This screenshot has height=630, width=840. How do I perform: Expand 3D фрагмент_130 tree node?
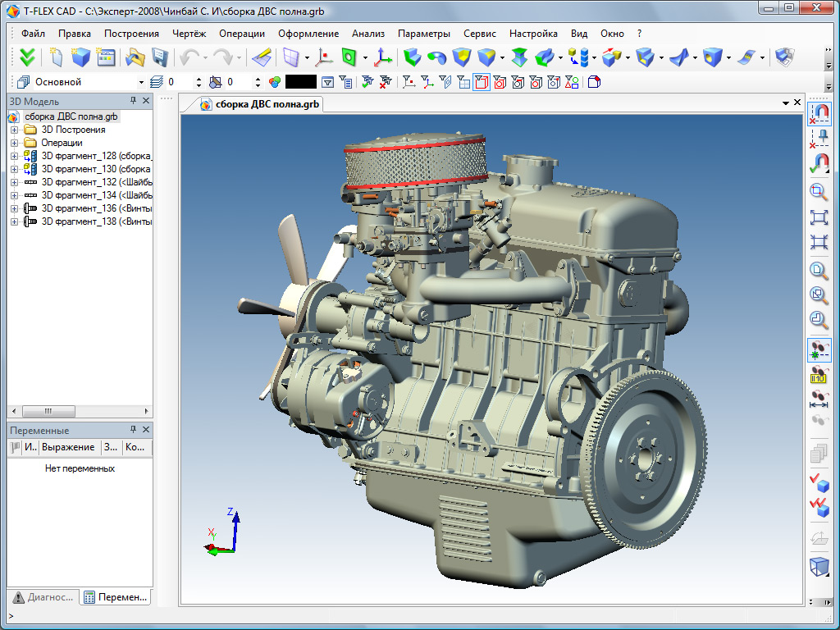click(15, 169)
